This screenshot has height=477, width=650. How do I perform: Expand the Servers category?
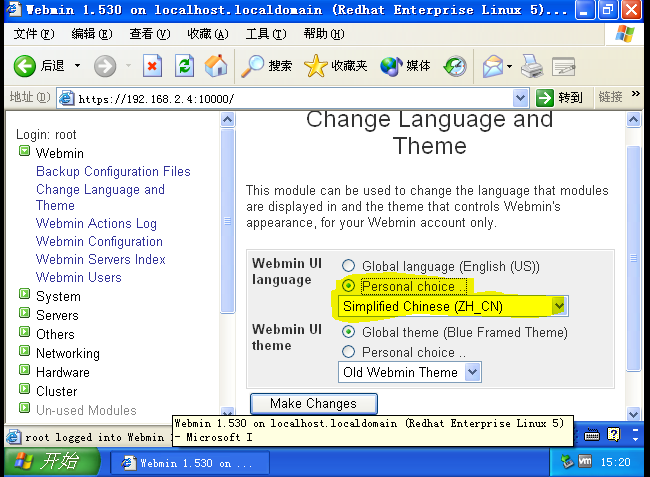(24, 313)
